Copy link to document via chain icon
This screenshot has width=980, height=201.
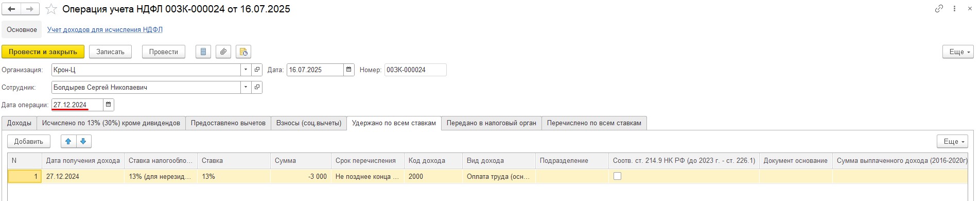point(939,9)
